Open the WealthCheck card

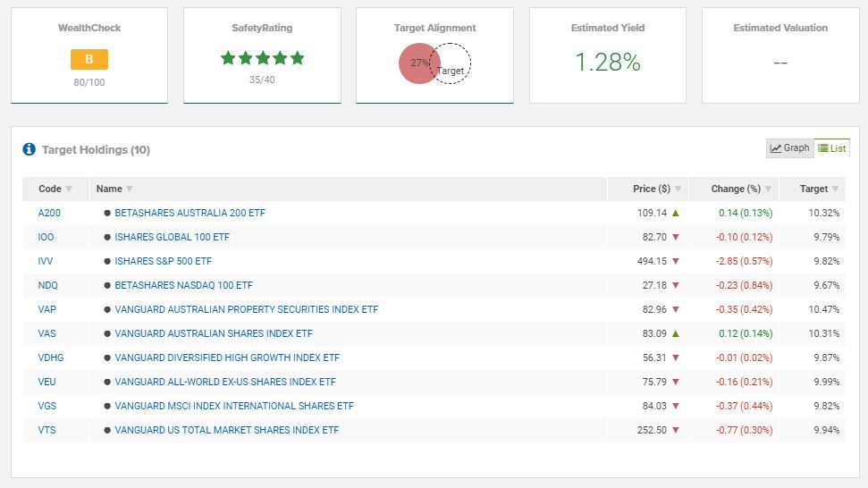[x=89, y=55]
